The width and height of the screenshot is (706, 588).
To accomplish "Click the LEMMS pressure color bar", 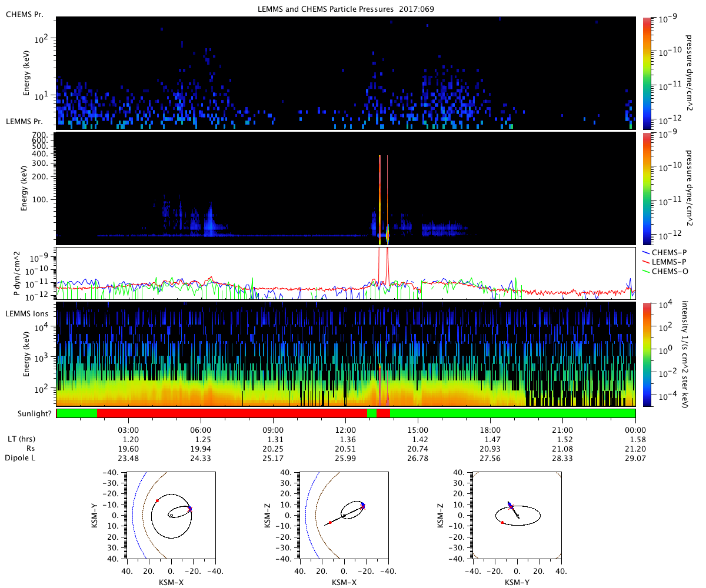I will [648, 189].
